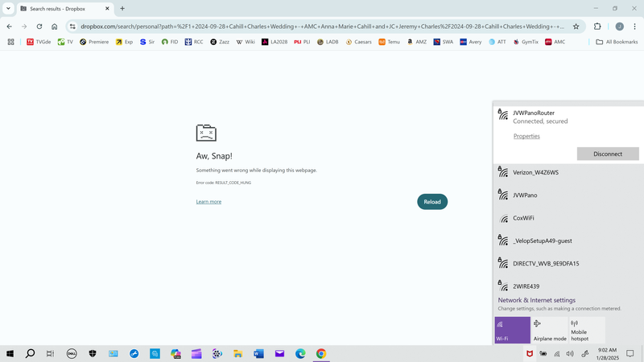The height and width of the screenshot is (362, 644).
Task: Open Windows taskbar search
Action: 30,353
